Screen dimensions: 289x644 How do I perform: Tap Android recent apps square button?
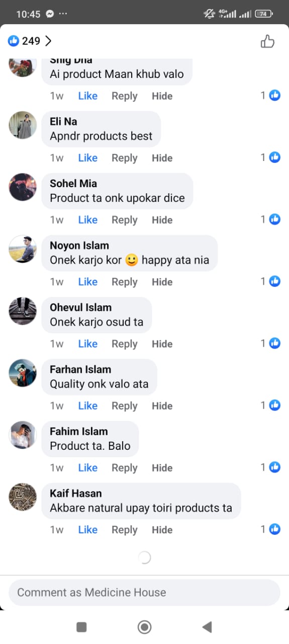coord(81,627)
